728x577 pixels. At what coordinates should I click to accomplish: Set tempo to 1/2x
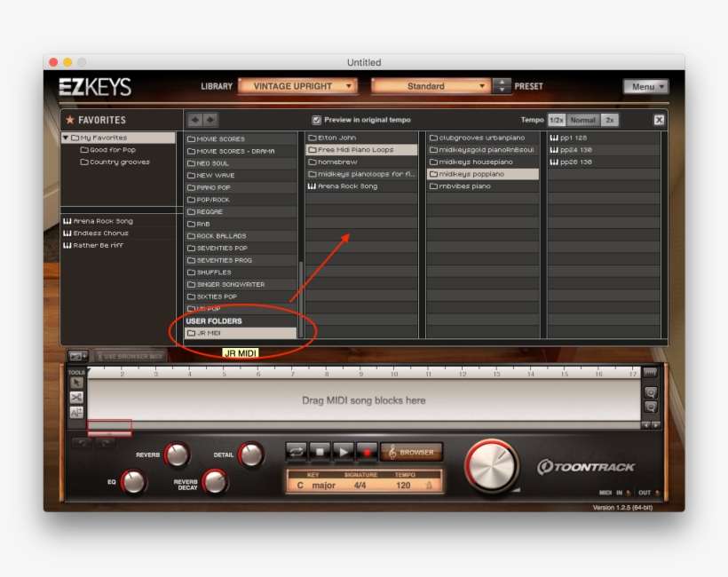click(556, 120)
